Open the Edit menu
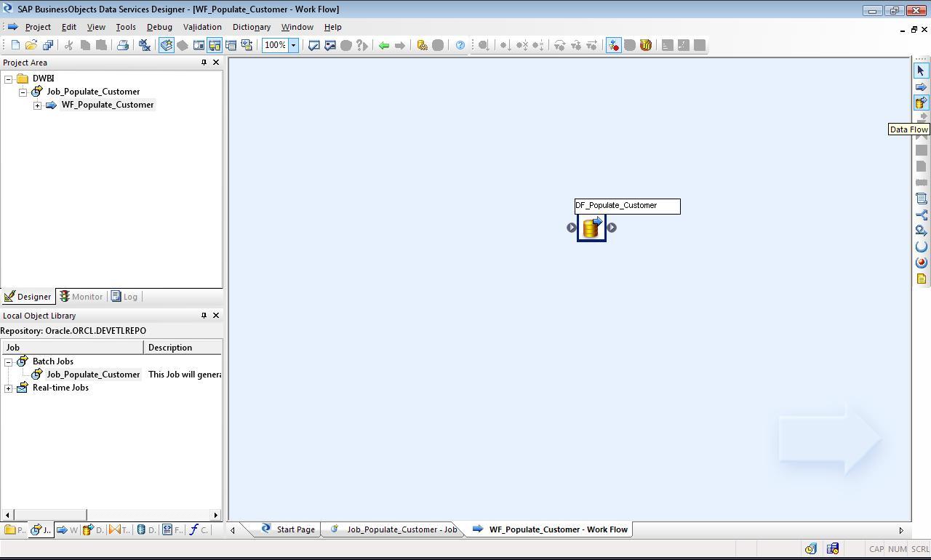 click(x=68, y=27)
